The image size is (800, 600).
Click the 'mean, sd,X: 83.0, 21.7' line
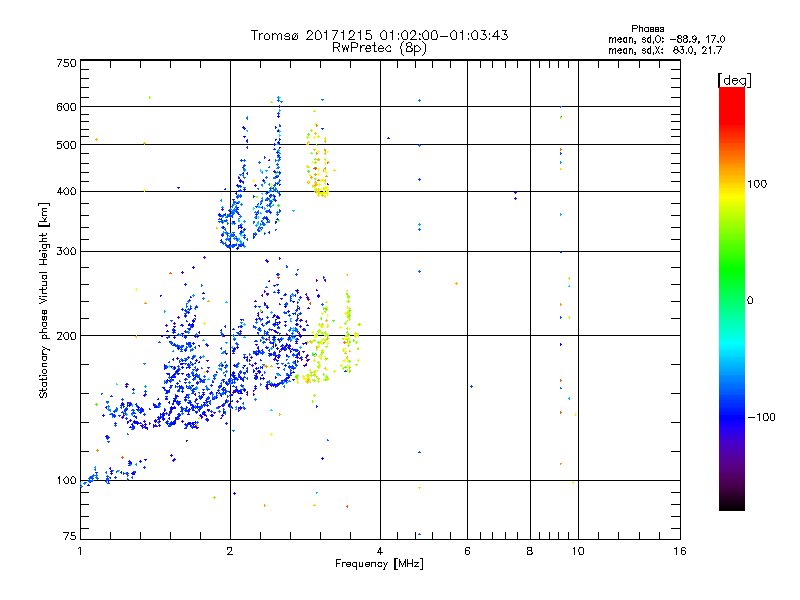click(x=665, y=50)
